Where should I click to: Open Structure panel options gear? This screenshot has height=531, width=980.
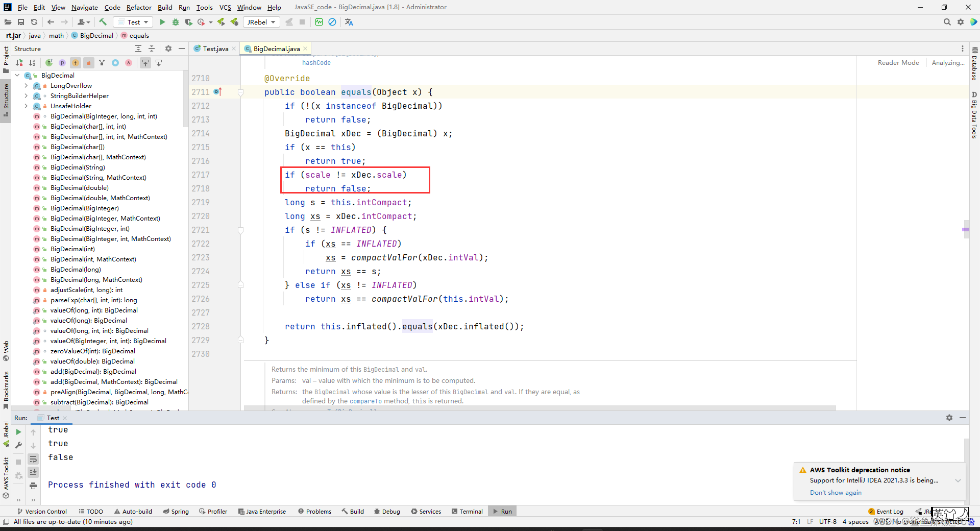click(168, 49)
